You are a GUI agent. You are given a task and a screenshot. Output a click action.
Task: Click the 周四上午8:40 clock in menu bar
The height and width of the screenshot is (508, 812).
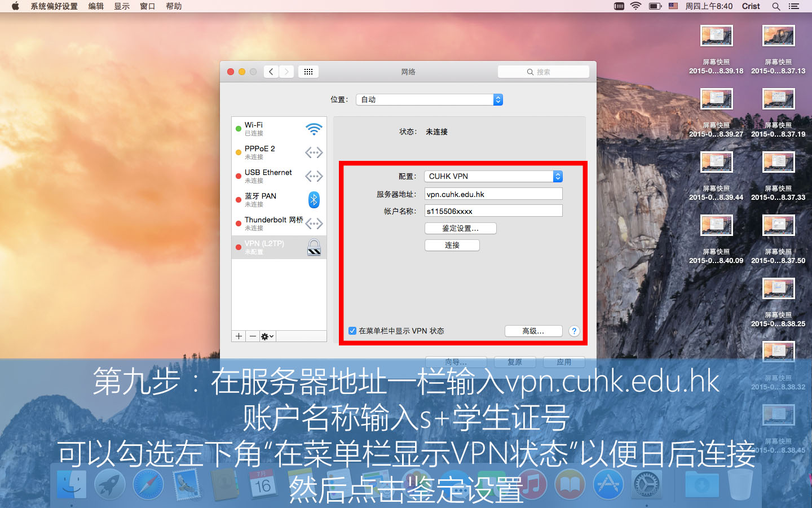709,6
